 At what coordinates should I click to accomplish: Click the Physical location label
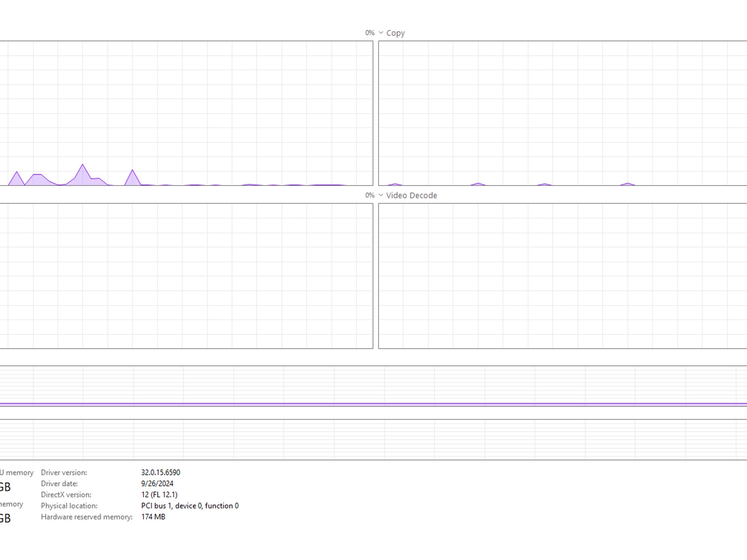69,506
